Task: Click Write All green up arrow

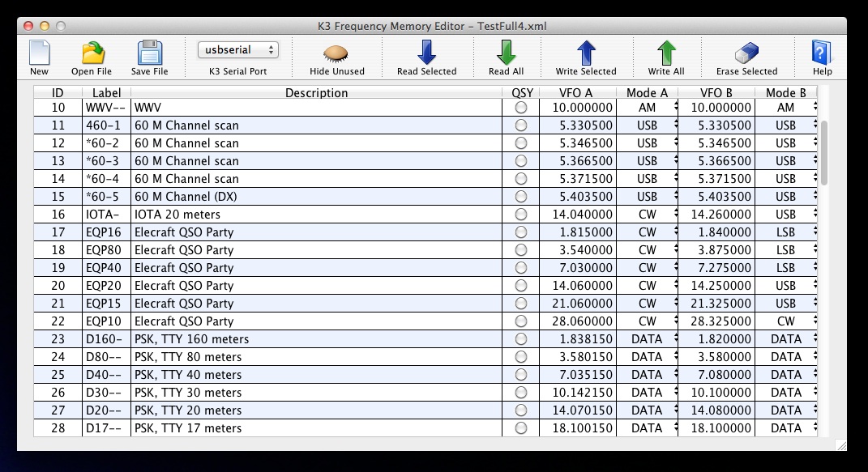Action: click(x=666, y=53)
